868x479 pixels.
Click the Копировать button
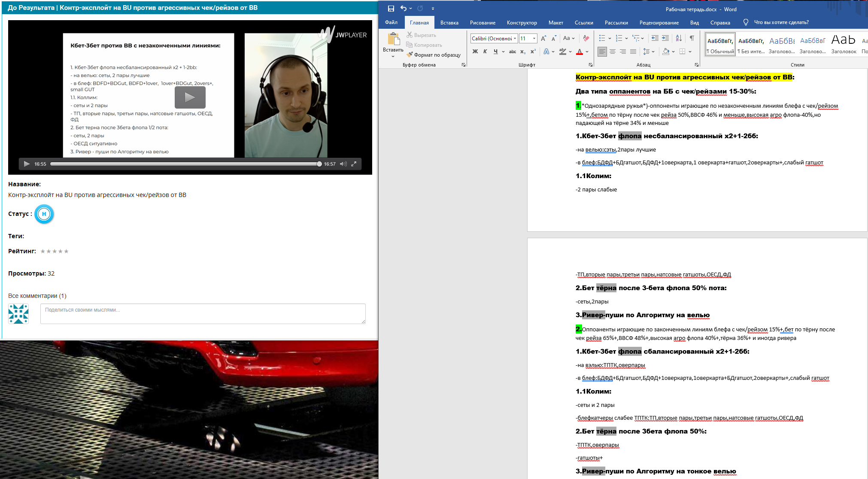point(424,45)
